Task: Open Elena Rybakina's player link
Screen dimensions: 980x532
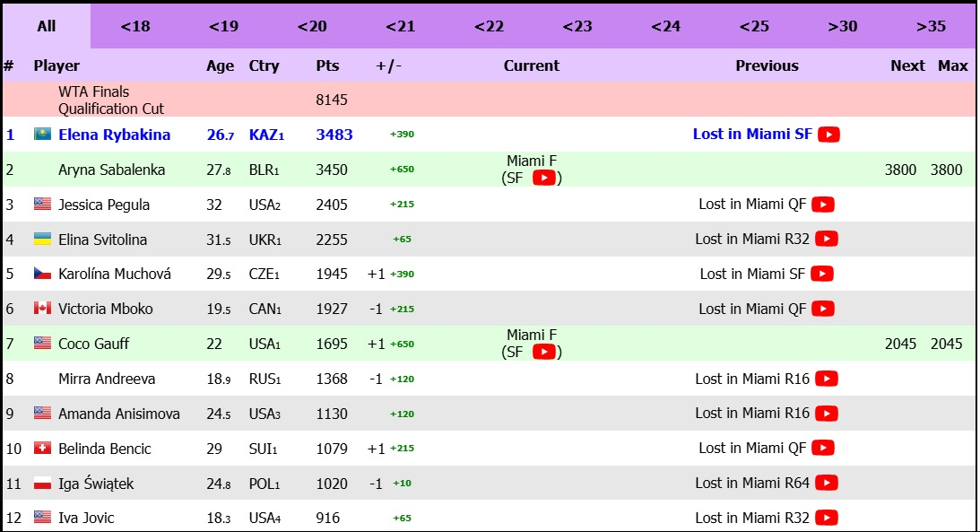Action: click(114, 135)
